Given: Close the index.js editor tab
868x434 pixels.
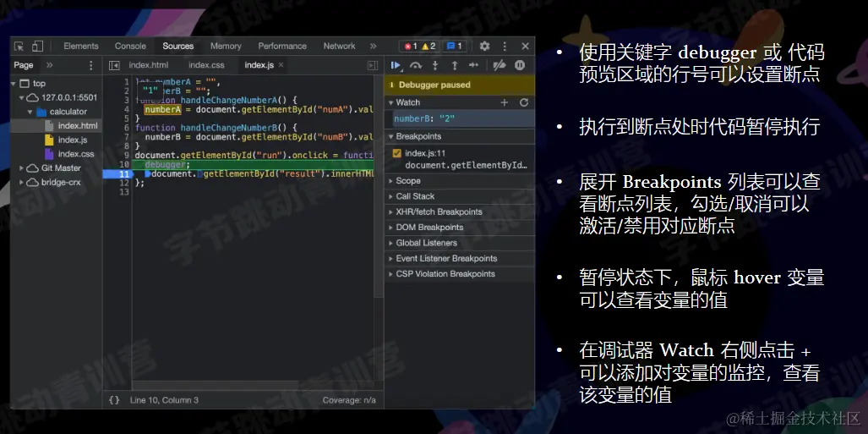Looking at the screenshot, I should click(281, 65).
